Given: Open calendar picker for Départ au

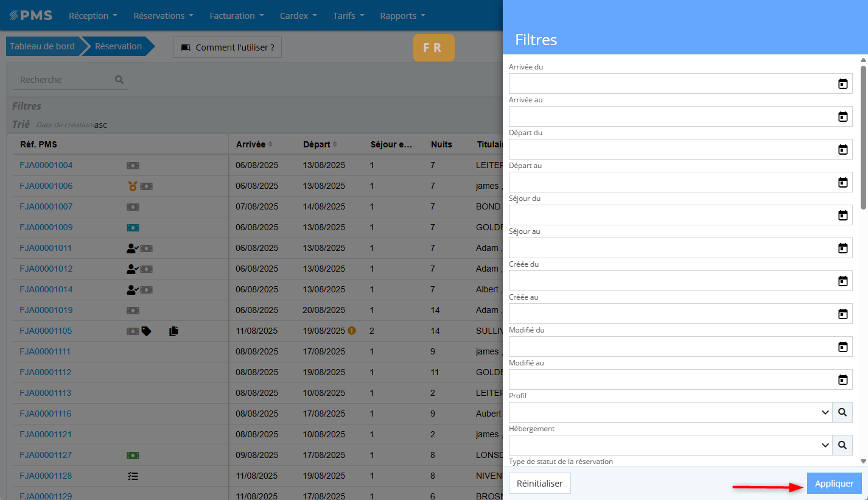Looking at the screenshot, I should point(842,183).
